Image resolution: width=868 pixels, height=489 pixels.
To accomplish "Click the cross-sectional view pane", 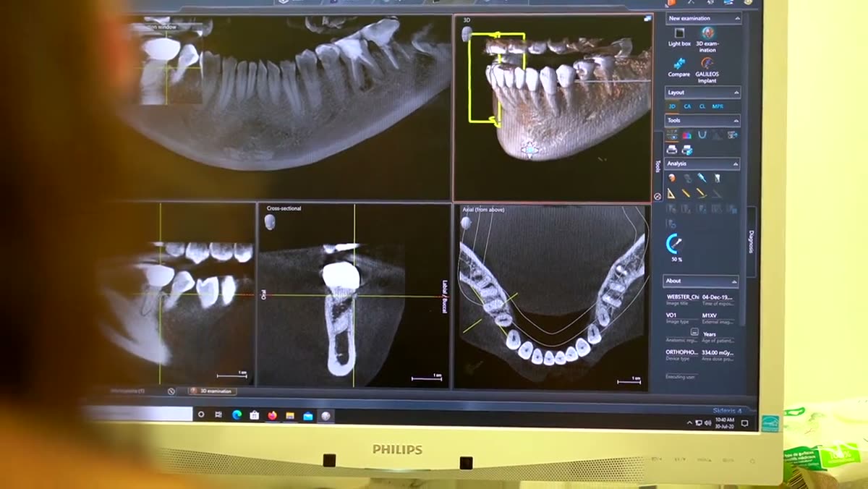I will pyautogui.click(x=354, y=295).
